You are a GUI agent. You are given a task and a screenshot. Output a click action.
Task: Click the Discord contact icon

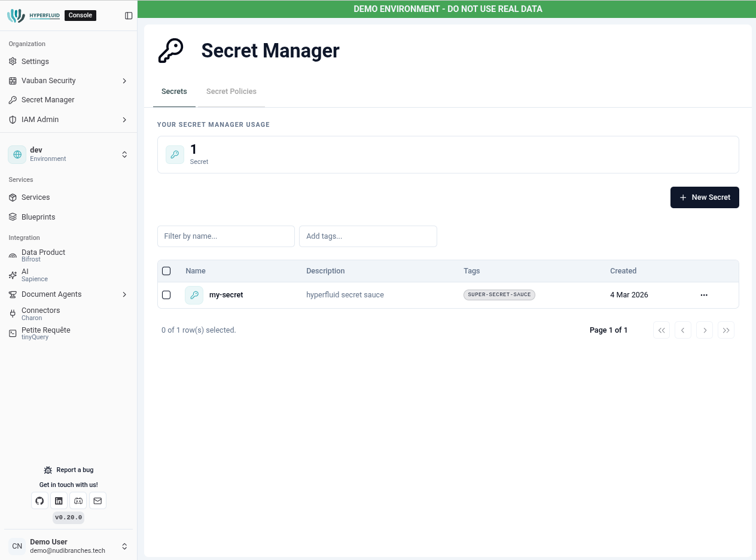coord(78,501)
